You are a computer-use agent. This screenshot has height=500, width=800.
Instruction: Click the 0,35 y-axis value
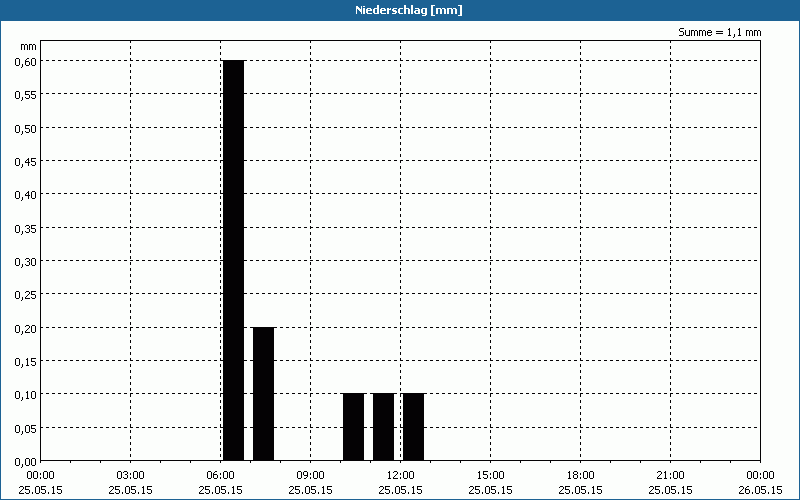click(x=26, y=229)
